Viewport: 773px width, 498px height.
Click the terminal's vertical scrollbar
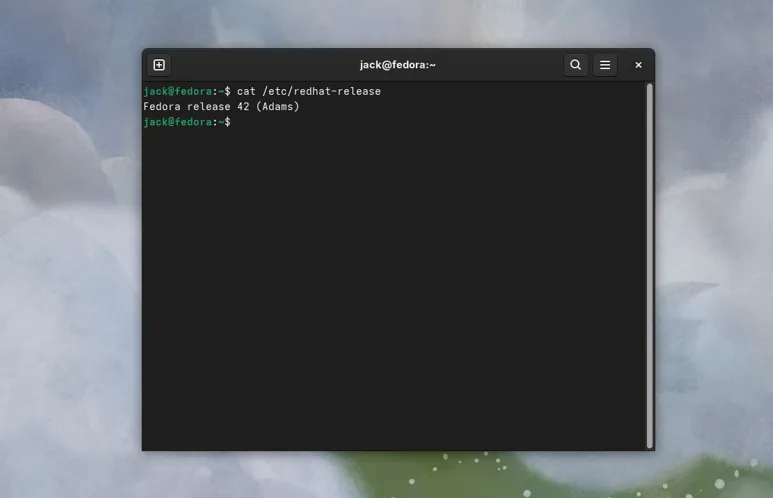pos(650,266)
